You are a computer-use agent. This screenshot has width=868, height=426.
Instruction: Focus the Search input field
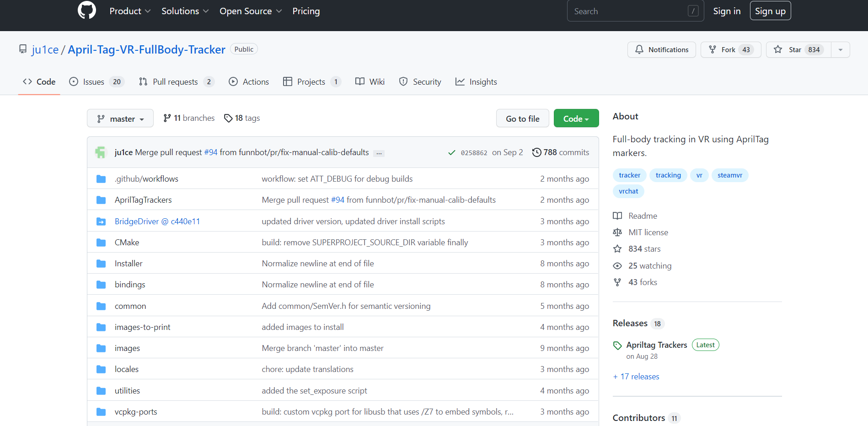629,11
